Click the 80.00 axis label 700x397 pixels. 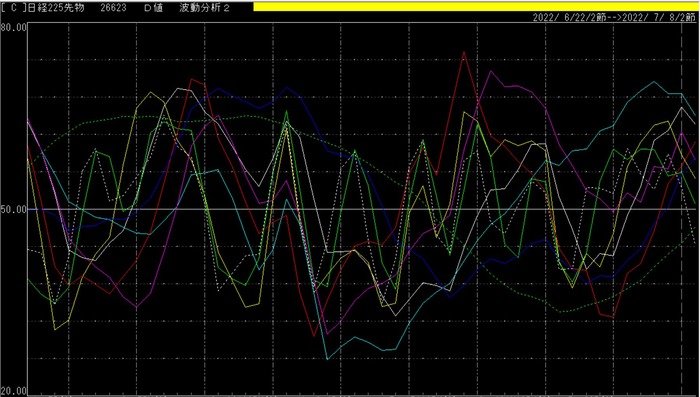click(x=14, y=28)
